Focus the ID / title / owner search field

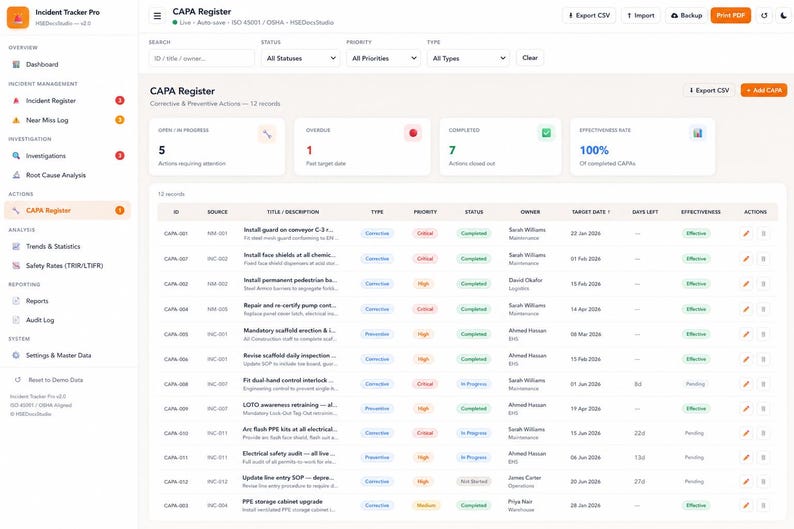point(201,58)
